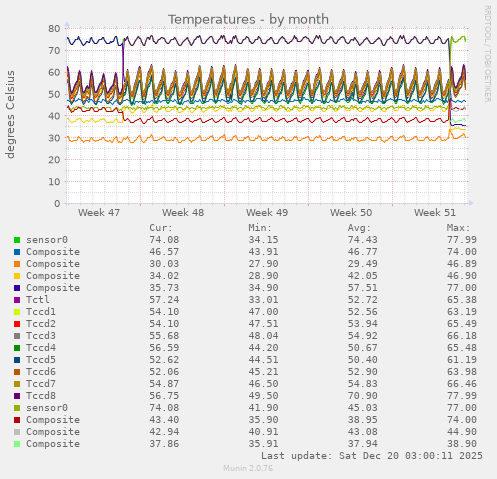497x479 pixels.
Task: Click the first sensor0 average value 74.43
Action: tap(363, 240)
